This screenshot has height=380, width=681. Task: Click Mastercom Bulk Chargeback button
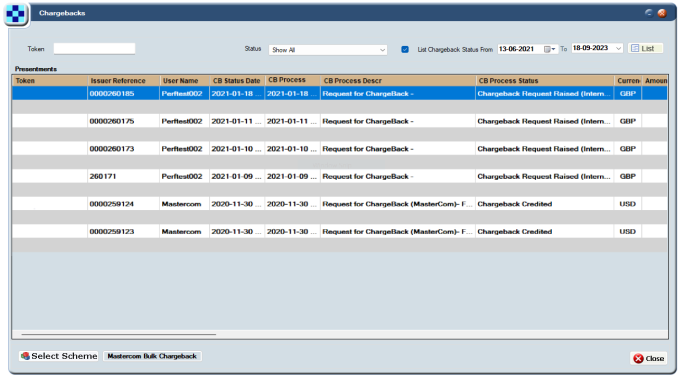pos(152,356)
